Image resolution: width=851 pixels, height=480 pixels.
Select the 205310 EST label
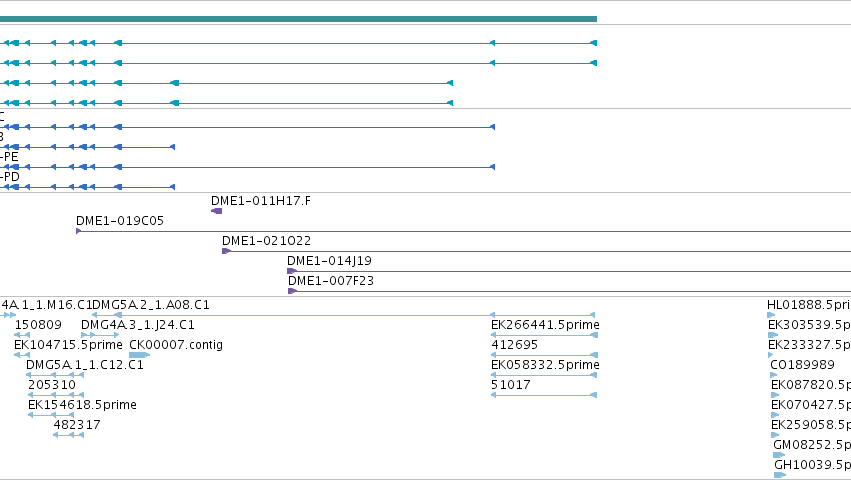[x=52, y=385]
